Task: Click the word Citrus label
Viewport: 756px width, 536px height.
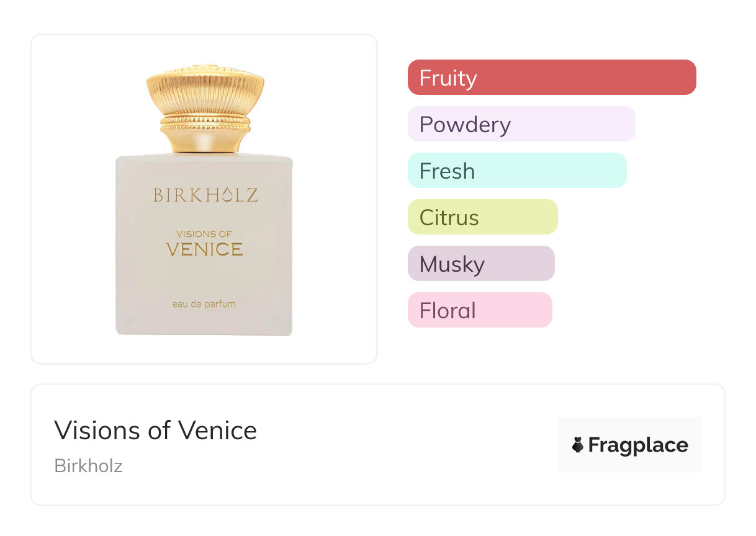Action: coord(449,218)
